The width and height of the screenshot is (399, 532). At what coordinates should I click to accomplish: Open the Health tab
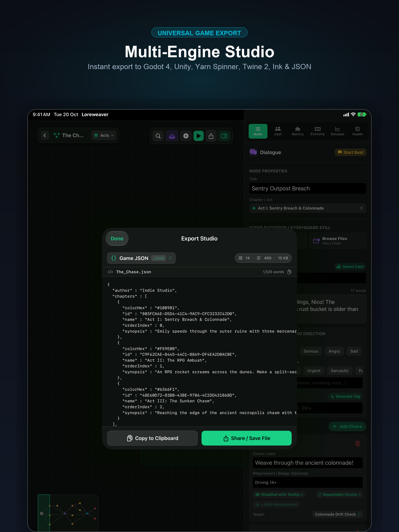[x=357, y=131]
